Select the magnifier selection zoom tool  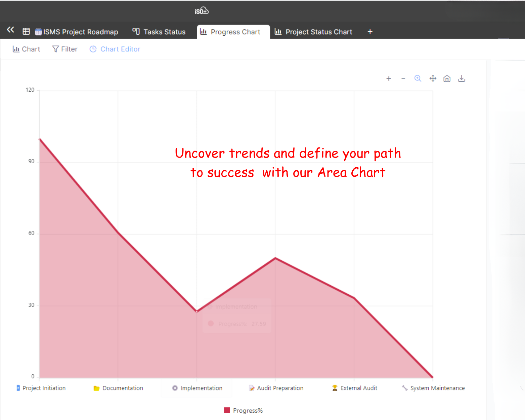pyautogui.click(x=418, y=79)
